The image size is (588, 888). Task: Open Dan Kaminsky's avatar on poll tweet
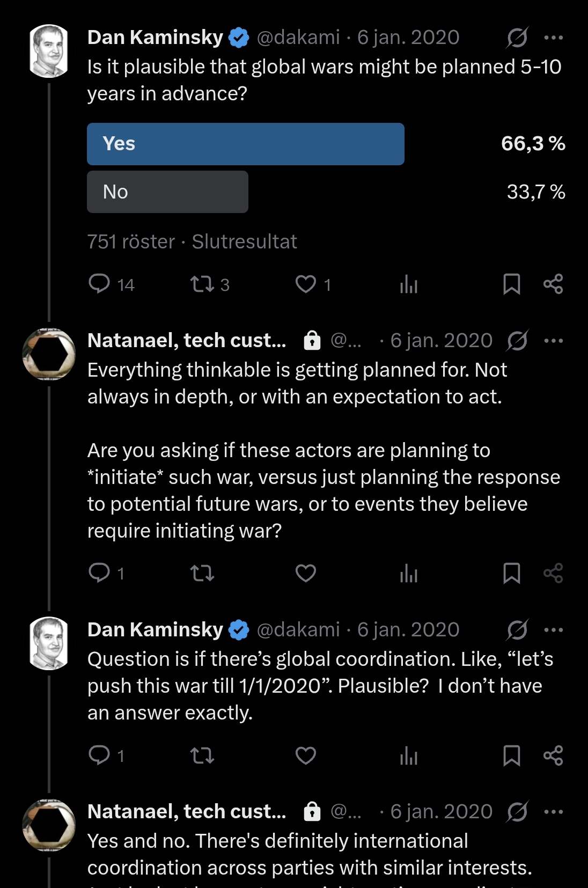49,52
